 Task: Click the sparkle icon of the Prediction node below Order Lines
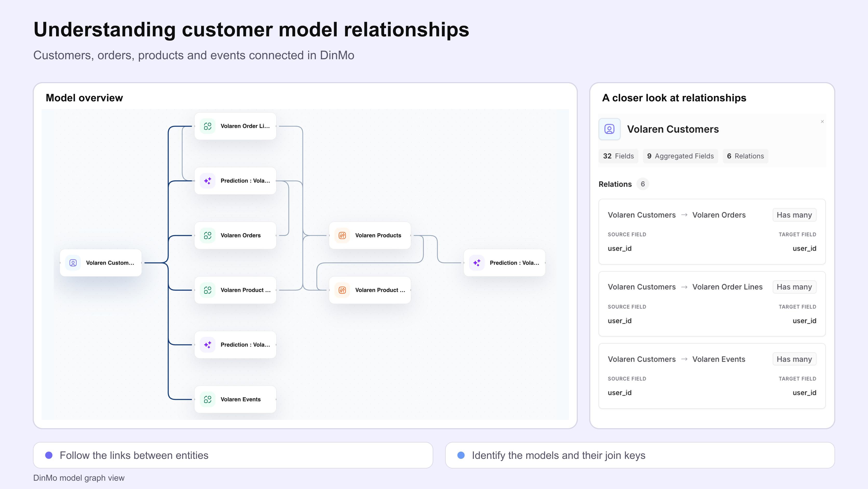pos(208,181)
